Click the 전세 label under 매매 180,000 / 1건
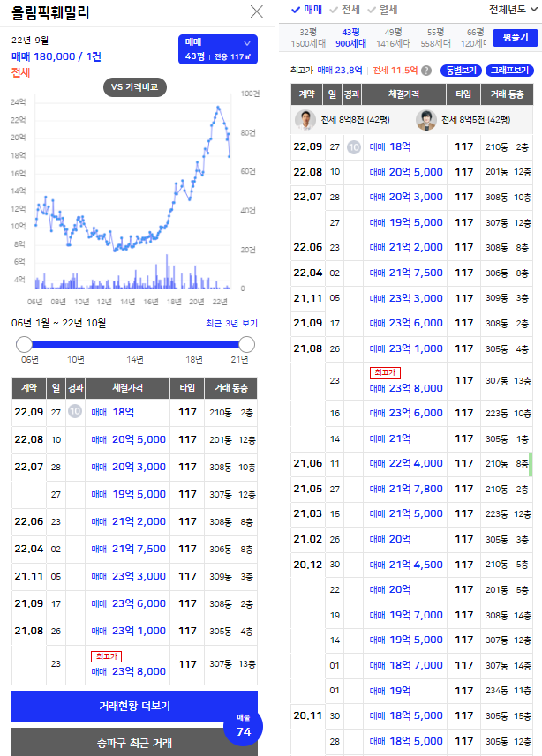Screen dimensions: 542x756 coord(21,72)
